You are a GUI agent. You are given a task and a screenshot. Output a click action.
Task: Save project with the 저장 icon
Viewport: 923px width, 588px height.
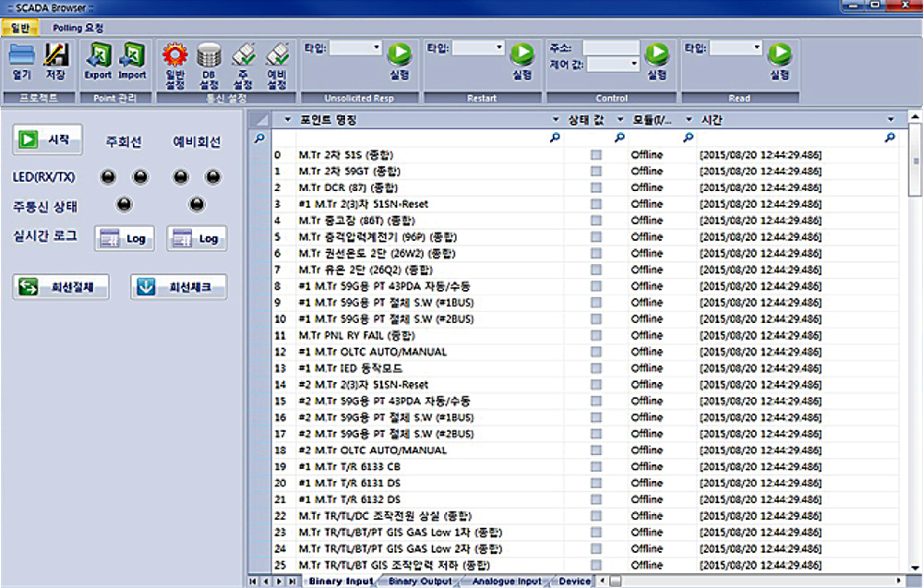(56, 63)
